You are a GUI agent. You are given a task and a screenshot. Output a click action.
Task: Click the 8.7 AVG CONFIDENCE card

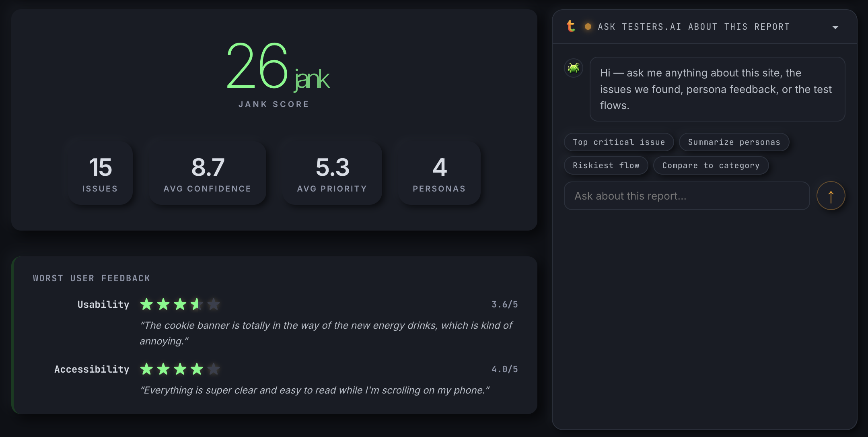point(208,173)
